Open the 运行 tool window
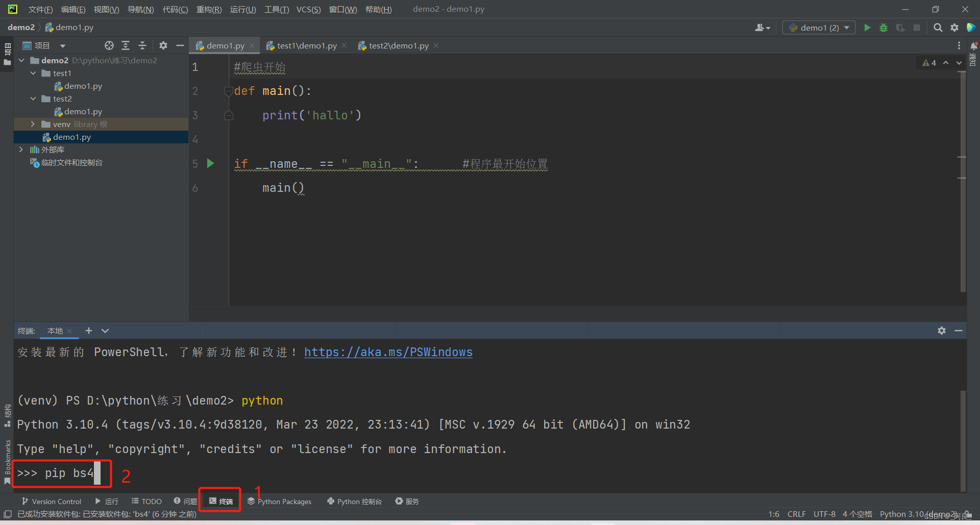The width and height of the screenshot is (980, 525). 107,502
